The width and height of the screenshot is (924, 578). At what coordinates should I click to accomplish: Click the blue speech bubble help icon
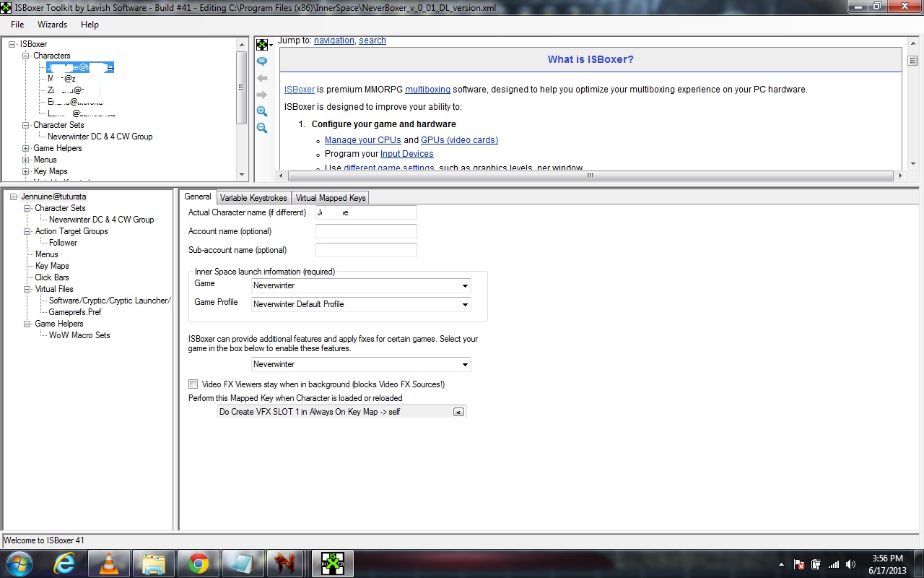262,61
